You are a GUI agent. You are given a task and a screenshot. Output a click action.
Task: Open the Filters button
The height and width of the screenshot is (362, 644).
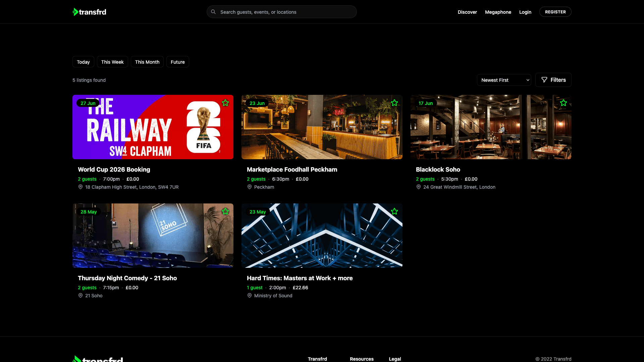pos(553,80)
